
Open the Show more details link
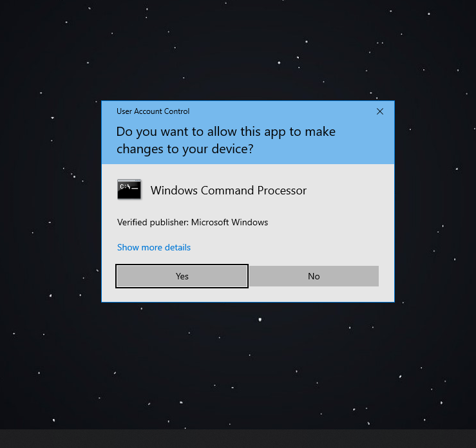pos(154,248)
